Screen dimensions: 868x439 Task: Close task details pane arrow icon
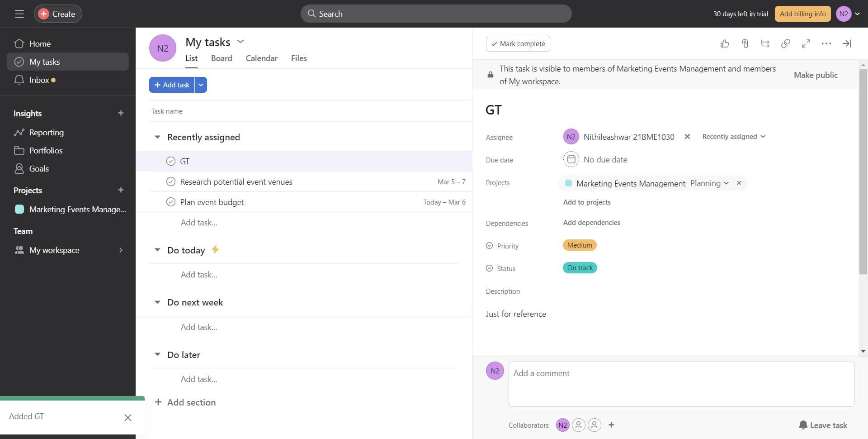point(847,43)
